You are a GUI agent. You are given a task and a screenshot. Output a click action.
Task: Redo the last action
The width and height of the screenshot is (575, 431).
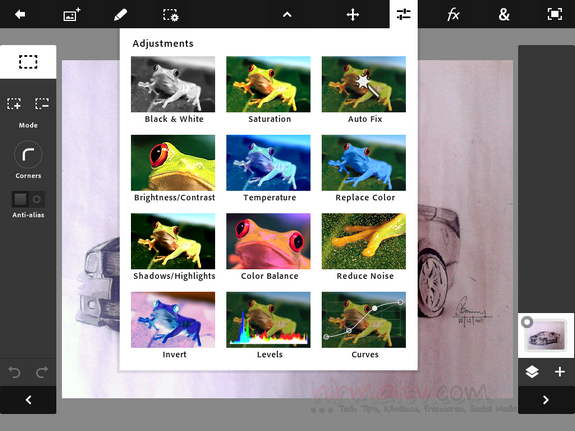click(x=42, y=372)
